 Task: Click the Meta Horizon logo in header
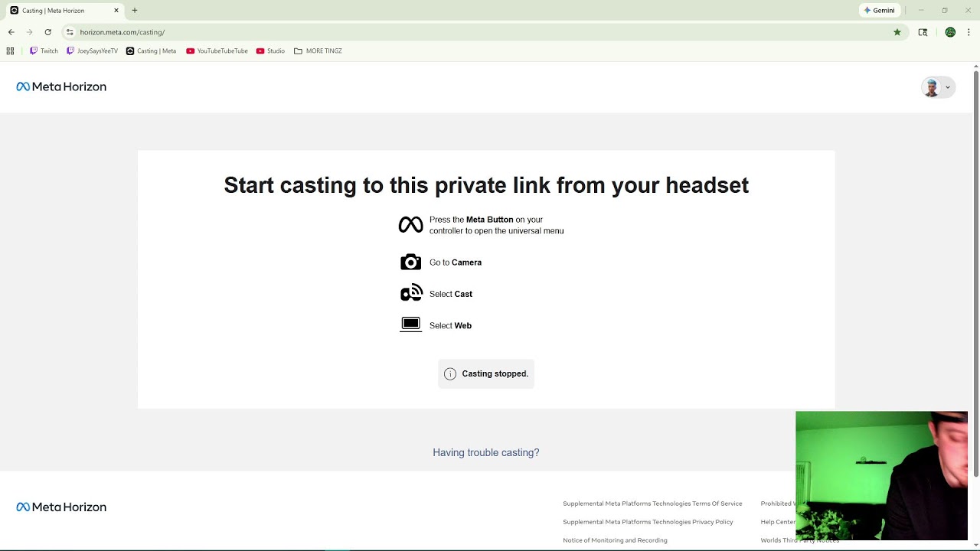click(61, 86)
